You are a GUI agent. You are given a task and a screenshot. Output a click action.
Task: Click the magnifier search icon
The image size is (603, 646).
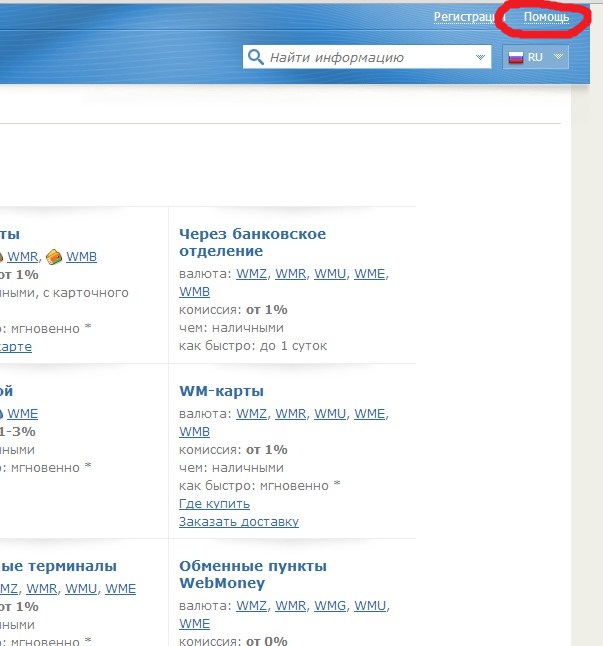tap(256, 57)
